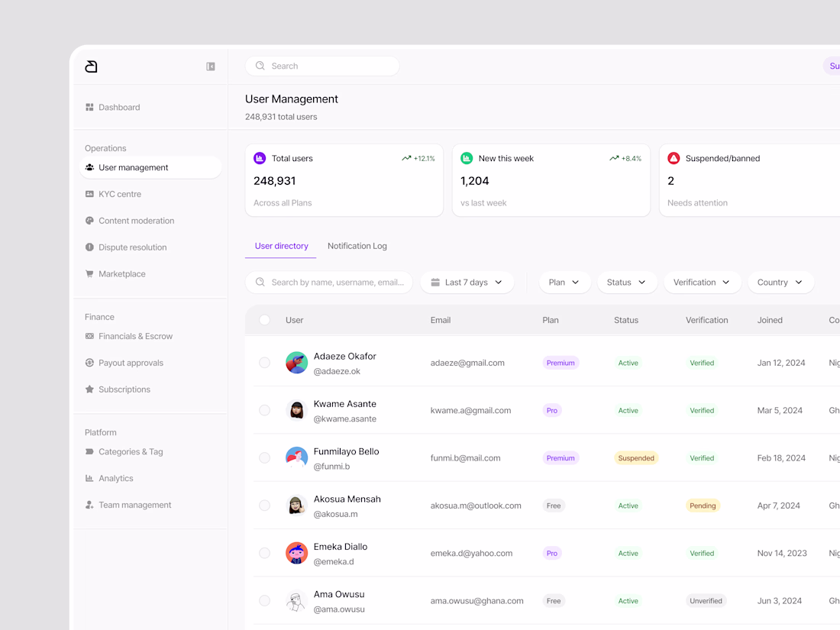
Task: Click the email emeka.d@yahoo.com
Action: pos(471,553)
